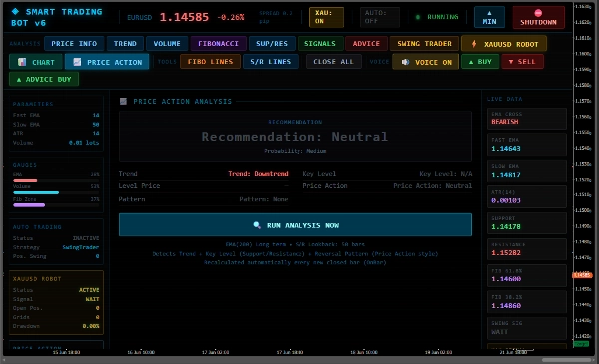Click the orange 1.14585 price axis marker
Image resolution: width=599 pixels, height=364 pixels.
click(x=582, y=274)
